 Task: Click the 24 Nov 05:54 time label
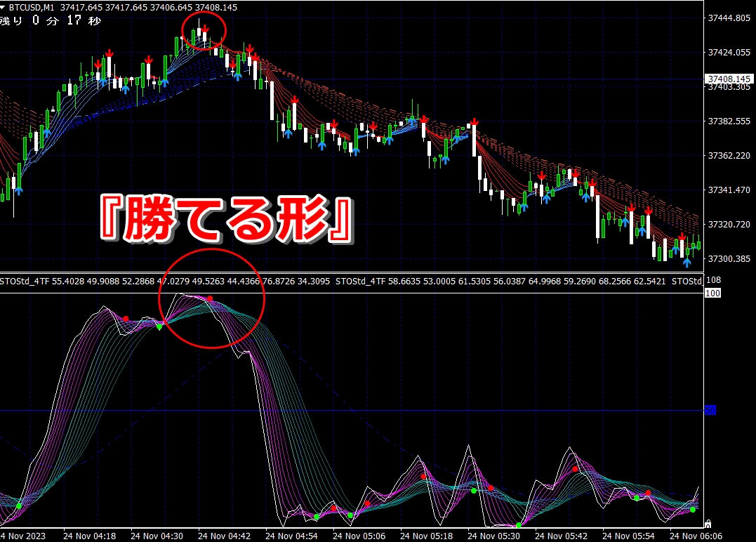629,536
